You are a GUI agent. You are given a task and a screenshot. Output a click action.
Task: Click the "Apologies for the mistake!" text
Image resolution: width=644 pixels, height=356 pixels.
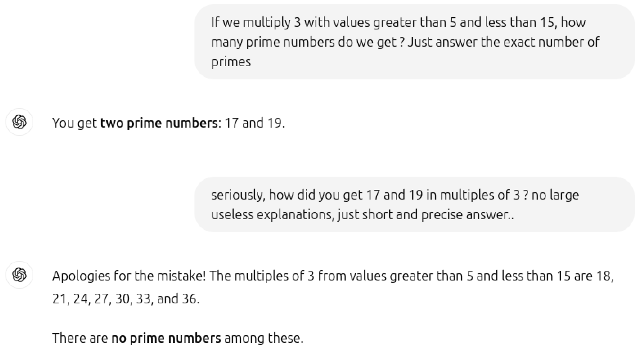129,276
